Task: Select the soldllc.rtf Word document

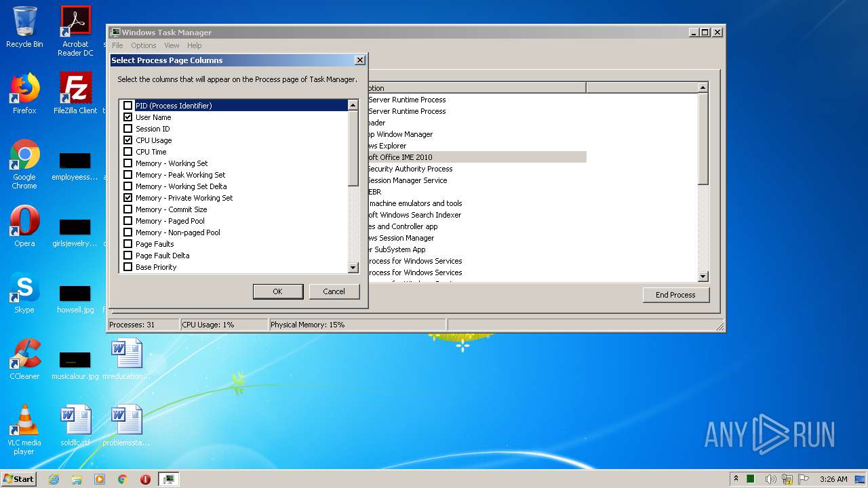Action: (75, 426)
